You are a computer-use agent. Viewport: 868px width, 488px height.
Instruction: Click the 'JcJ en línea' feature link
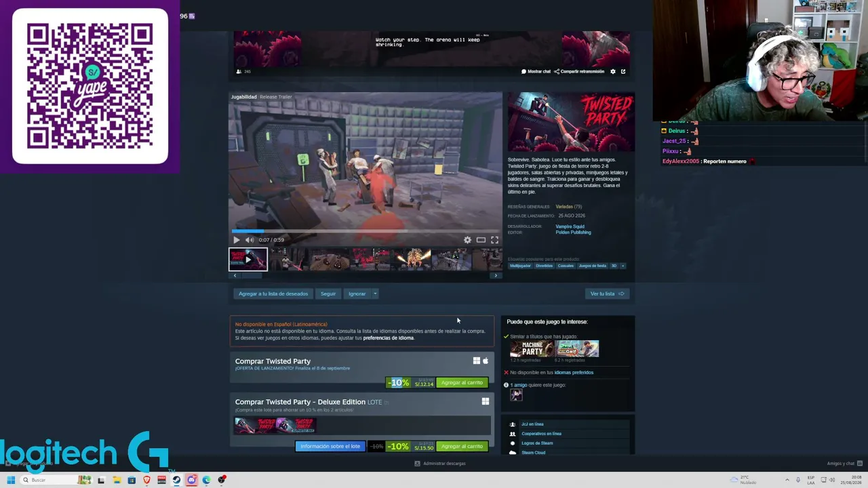click(532, 424)
